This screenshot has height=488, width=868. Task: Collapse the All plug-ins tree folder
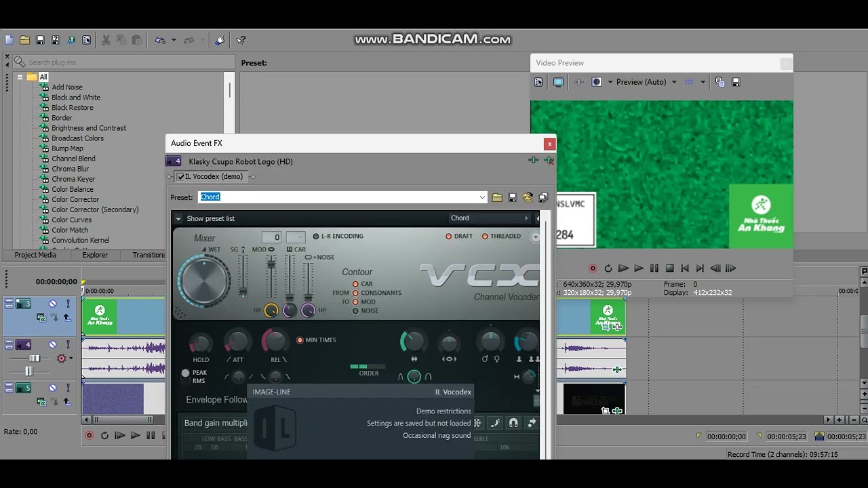pyautogui.click(x=20, y=77)
